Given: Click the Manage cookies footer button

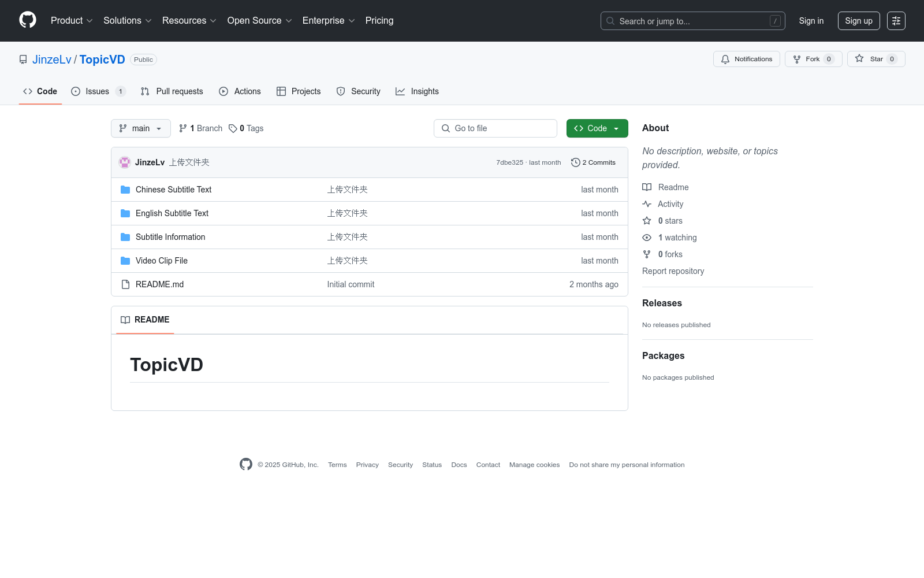Looking at the screenshot, I should (535, 465).
